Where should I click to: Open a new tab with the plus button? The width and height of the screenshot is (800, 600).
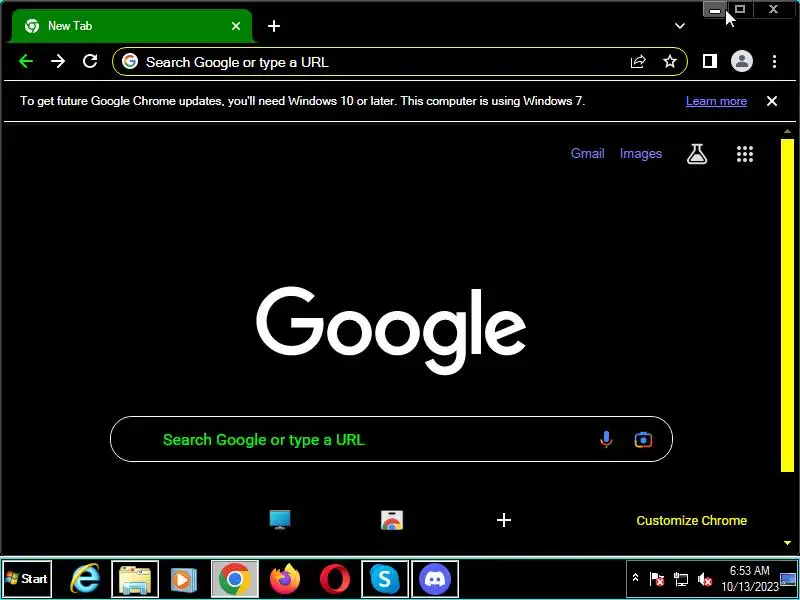pyautogui.click(x=274, y=26)
